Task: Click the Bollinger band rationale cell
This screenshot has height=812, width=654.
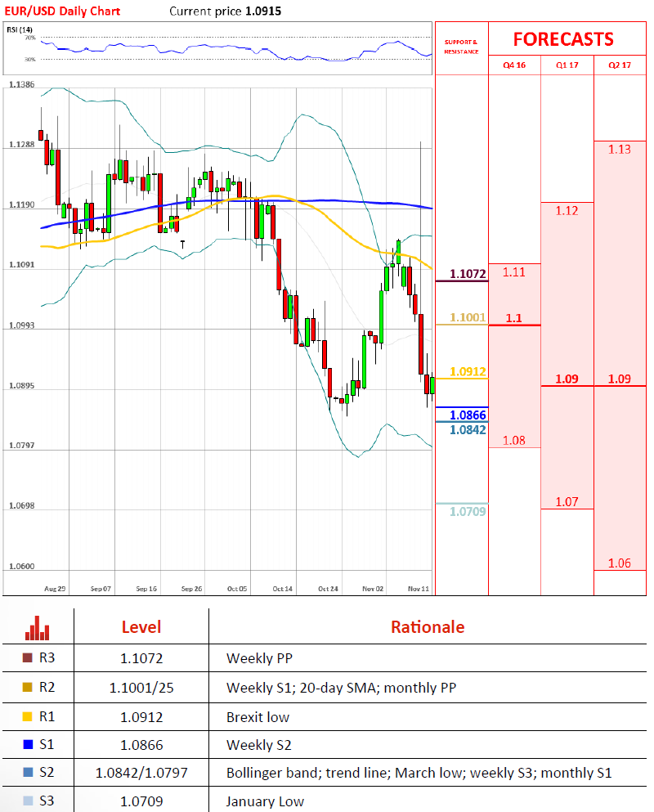Action: tap(419, 773)
